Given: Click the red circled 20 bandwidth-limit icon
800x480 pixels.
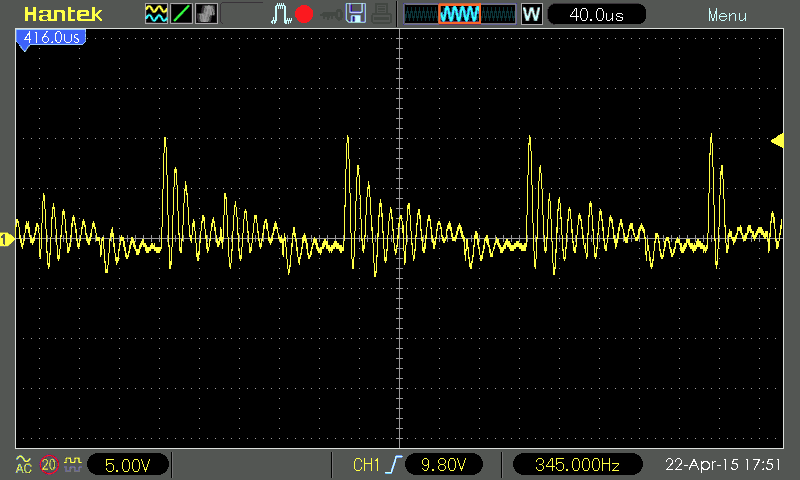Looking at the screenshot, I should [48, 464].
